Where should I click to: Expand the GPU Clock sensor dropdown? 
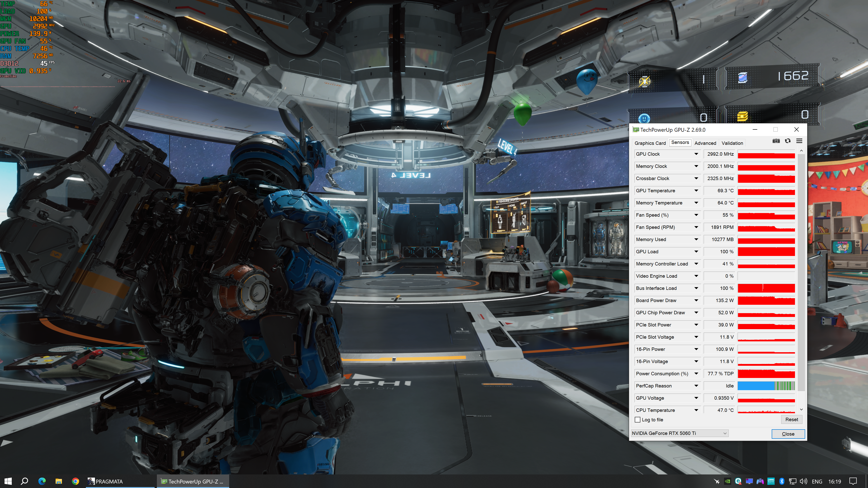tap(696, 154)
